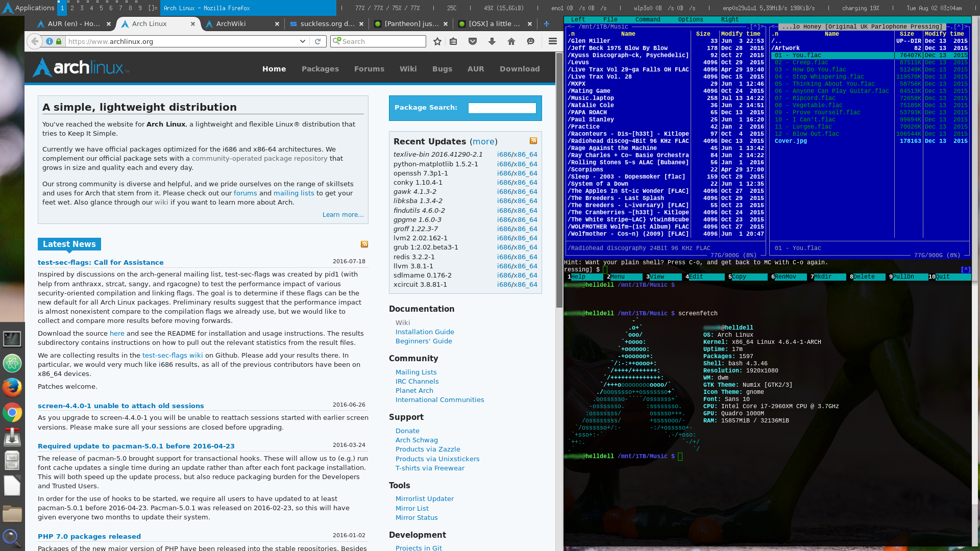The height and width of the screenshot is (551, 980).
Task: Show bookmarks list icon in toolbar
Action: click(453, 41)
